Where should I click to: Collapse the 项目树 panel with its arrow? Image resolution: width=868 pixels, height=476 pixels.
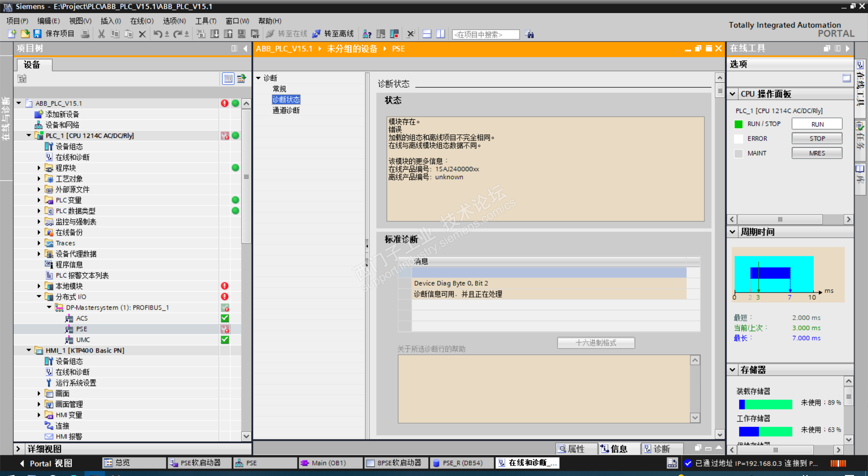(245, 48)
